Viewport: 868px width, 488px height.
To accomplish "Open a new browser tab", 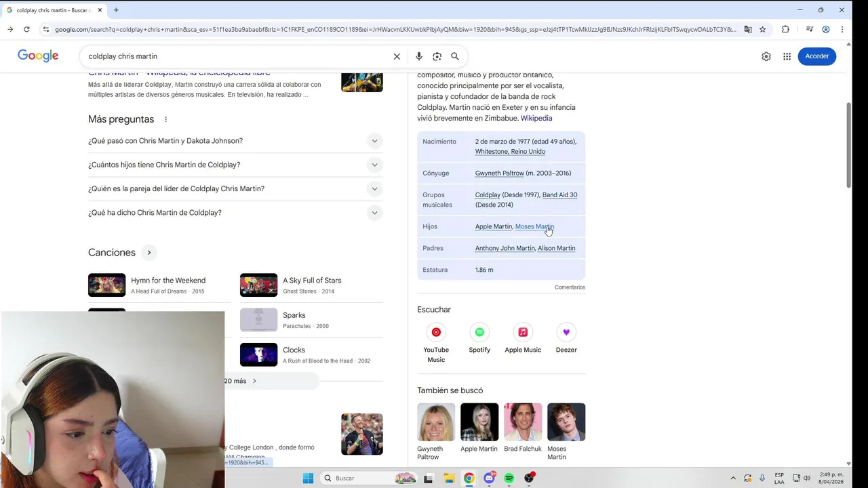I will point(116,10).
